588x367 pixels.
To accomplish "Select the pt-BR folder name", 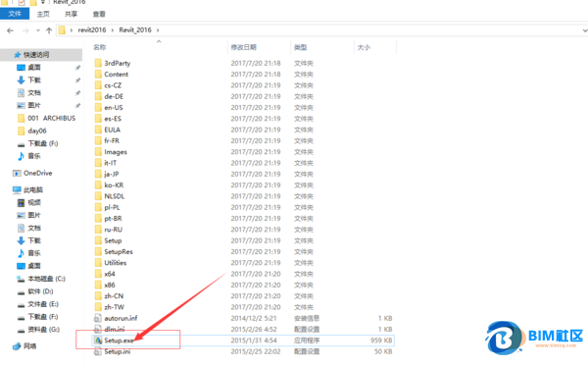I will pyautogui.click(x=113, y=218).
